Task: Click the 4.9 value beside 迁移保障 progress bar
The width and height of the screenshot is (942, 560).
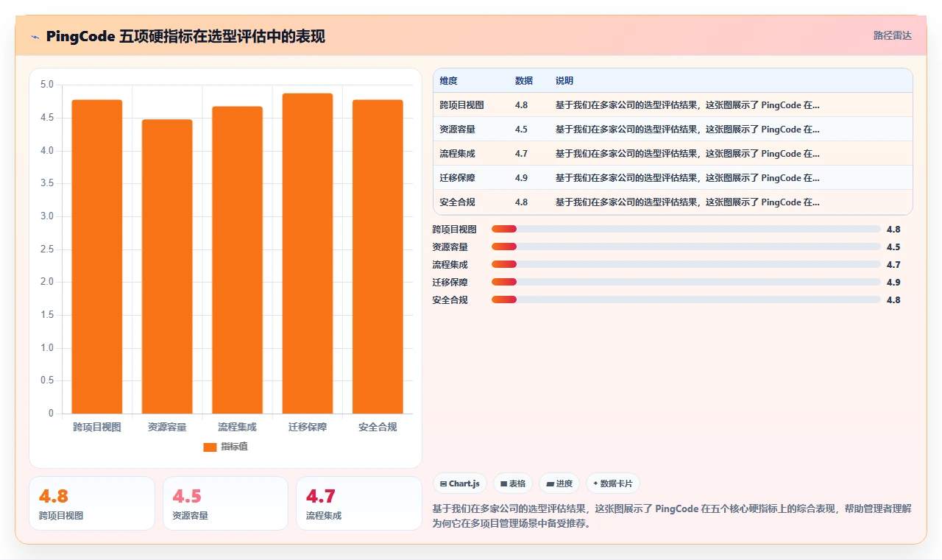Action: coord(893,283)
